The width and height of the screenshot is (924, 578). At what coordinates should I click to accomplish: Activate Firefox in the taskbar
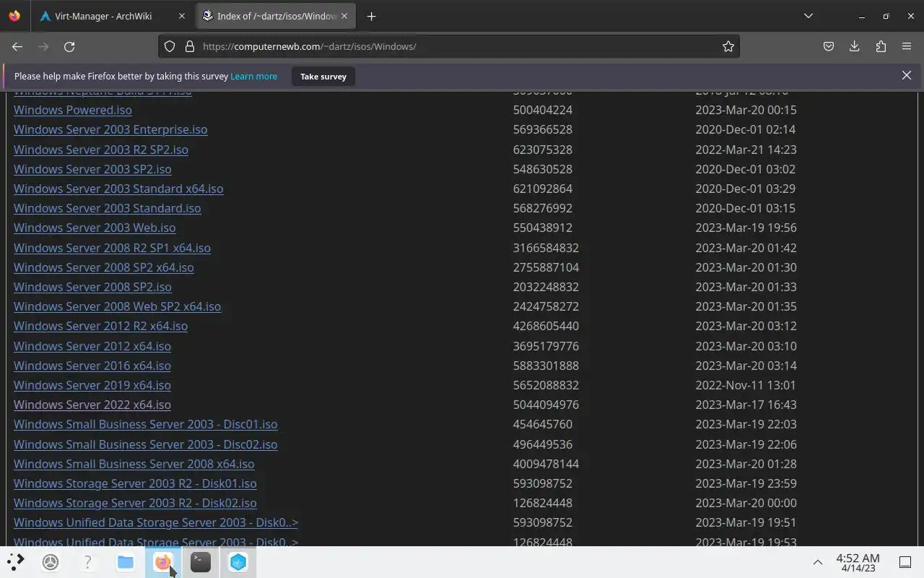point(163,561)
